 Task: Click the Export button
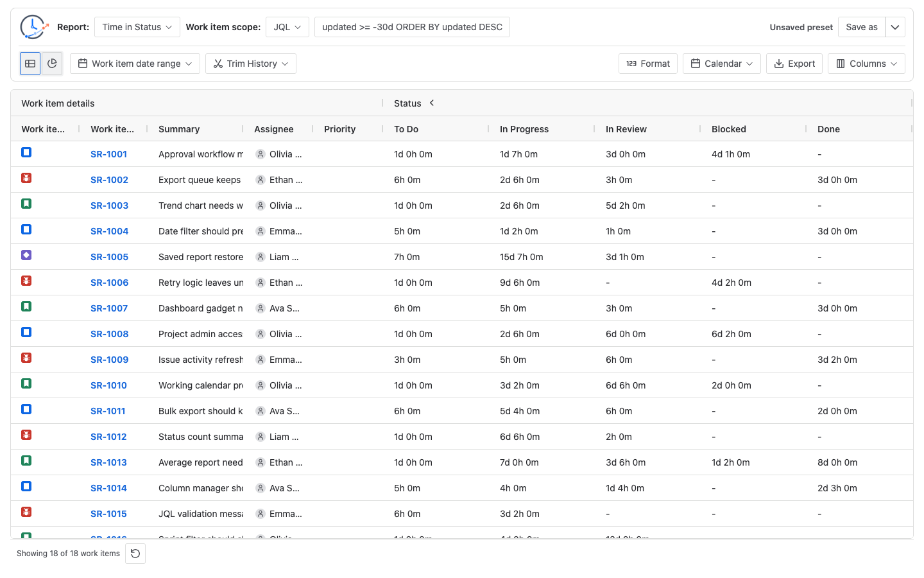pyautogui.click(x=794, y=64)
